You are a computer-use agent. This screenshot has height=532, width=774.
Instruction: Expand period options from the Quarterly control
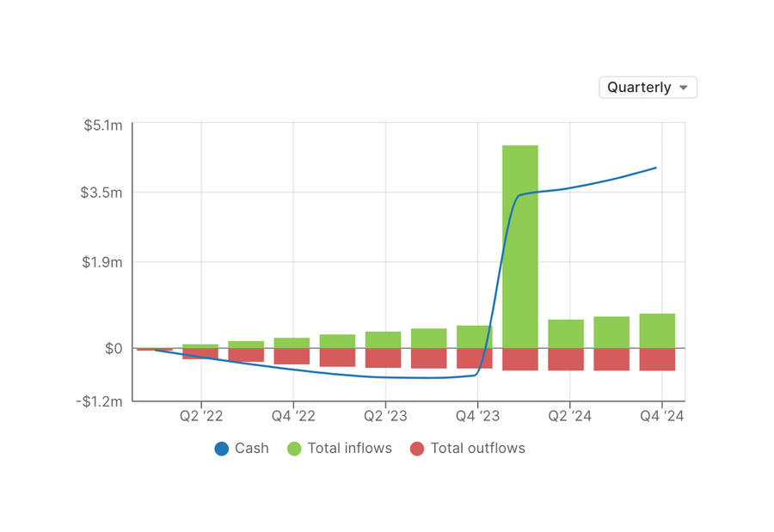tap(648, 87)
